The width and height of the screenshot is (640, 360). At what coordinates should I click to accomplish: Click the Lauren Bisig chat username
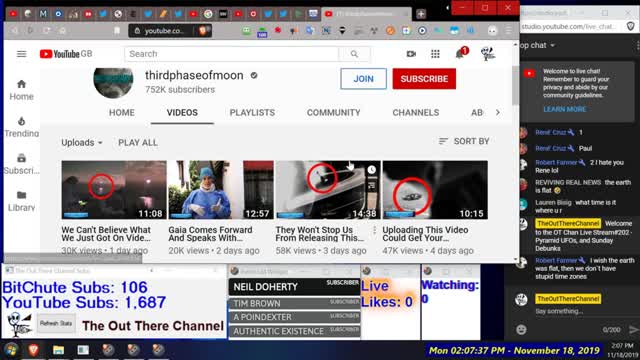(553, 202)
